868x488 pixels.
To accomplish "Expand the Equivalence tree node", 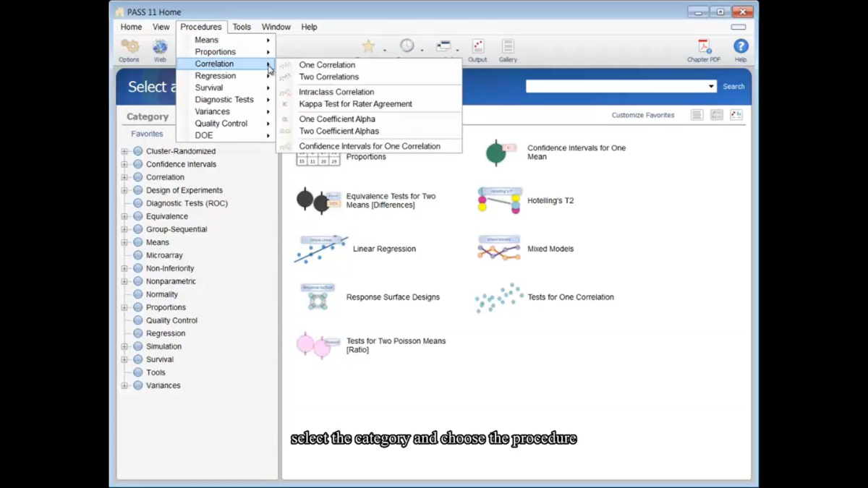I will pos(124,217).
